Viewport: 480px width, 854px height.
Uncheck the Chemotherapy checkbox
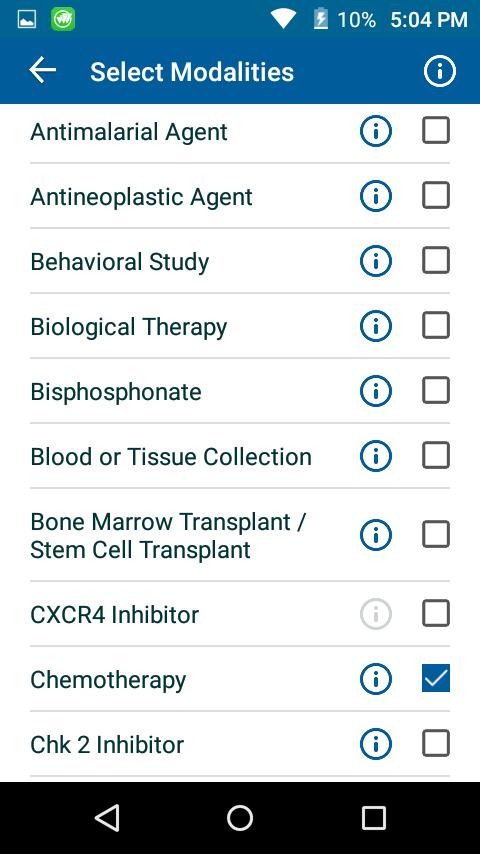436,678
